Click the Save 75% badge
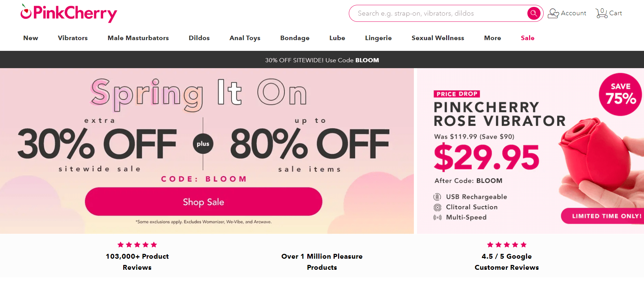This screenshot has height=285, width=644. click(620, 94)
